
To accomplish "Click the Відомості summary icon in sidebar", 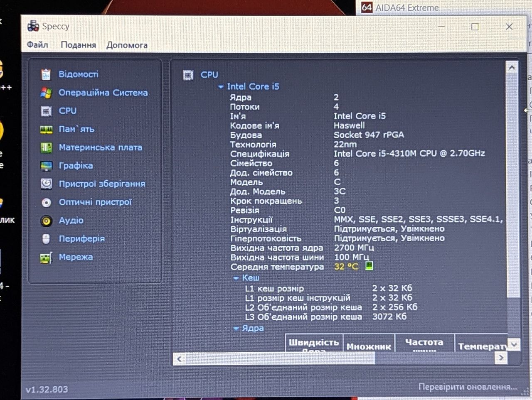I will click(46, 74).
